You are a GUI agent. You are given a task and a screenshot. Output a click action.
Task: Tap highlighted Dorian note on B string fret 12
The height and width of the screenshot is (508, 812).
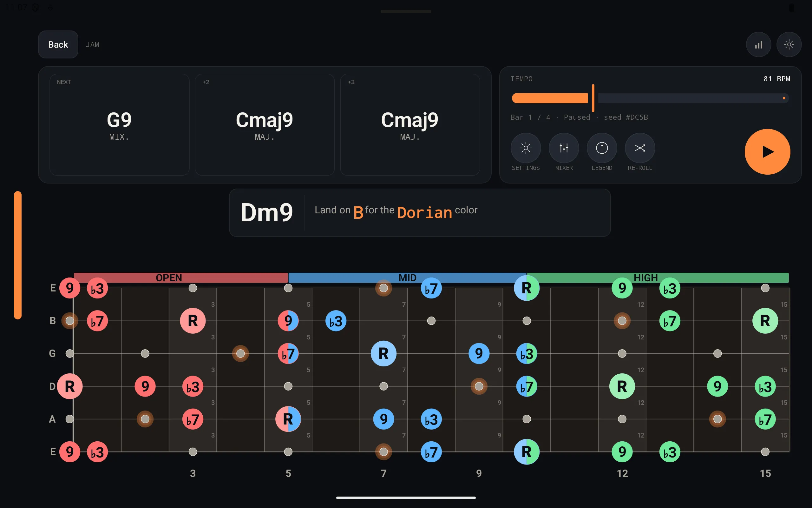pyautogui.click(x=622, y=321)
